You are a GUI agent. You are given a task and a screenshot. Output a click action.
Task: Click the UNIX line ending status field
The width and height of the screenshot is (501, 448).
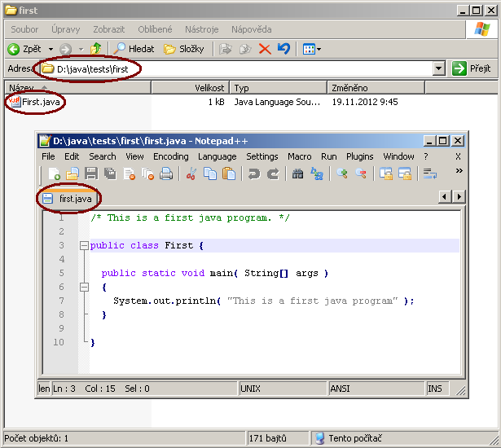(x=283, y=389)
